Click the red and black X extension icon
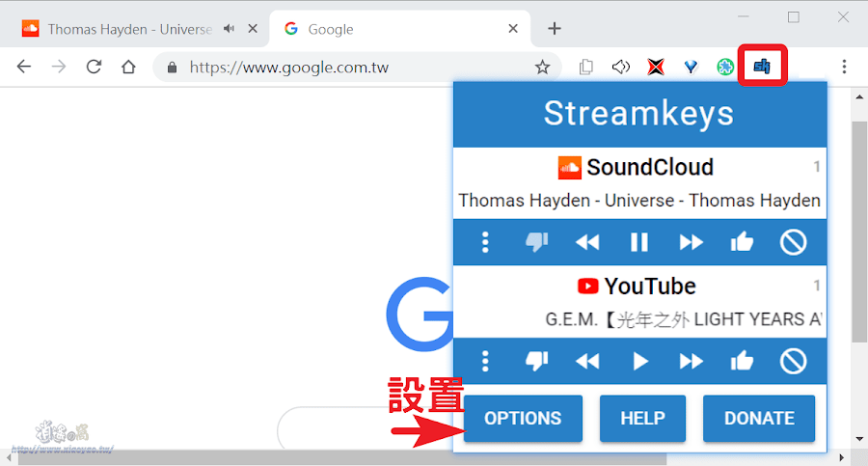Viewport: 868px width, 466px height. click(x=656, y=67)
